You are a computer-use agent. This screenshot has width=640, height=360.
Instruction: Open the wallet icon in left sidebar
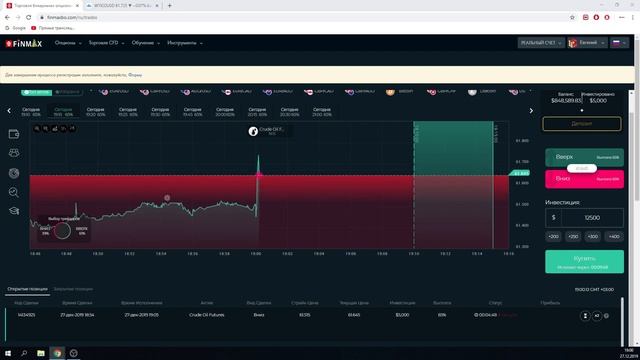pyautogui.click(x=14, y=134)
